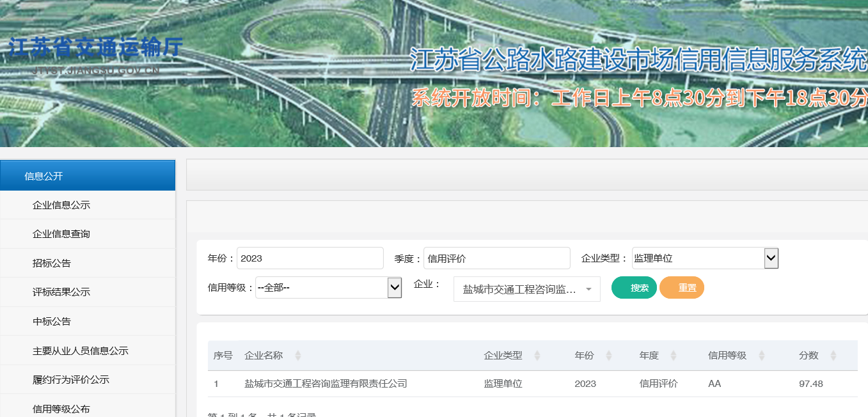Viewport: 868px width, 417px height.
Task: Sort table by 序号 column header
Action: click(x=223, y=356)
